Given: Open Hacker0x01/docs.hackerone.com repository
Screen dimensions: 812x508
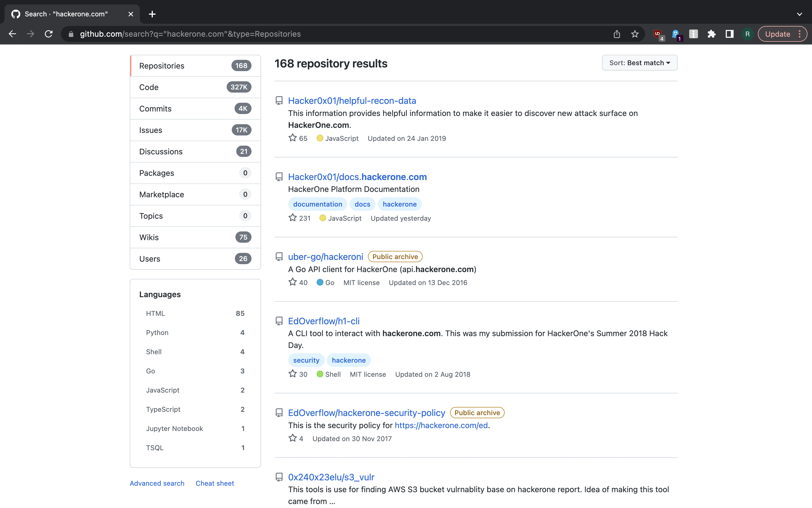Looking at the screenshot, I should coord(357,177).
